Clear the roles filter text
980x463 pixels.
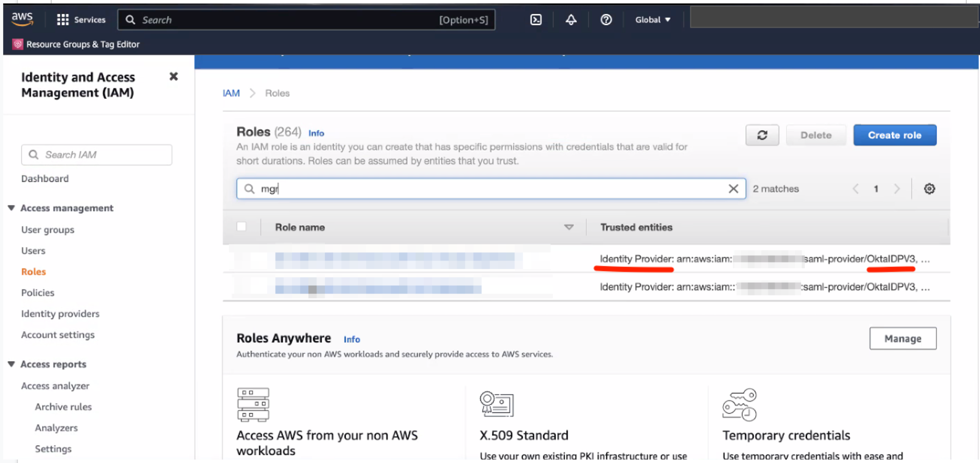(733, 188)
